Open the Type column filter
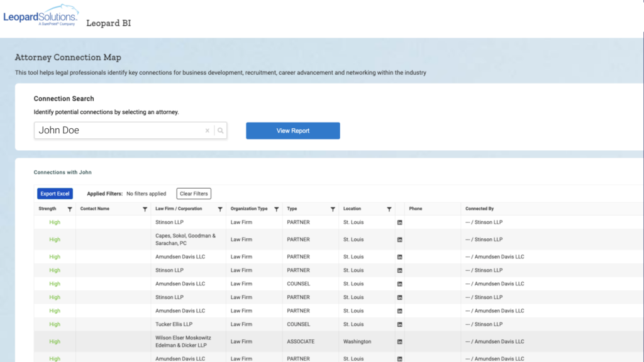 coord(333,209)
